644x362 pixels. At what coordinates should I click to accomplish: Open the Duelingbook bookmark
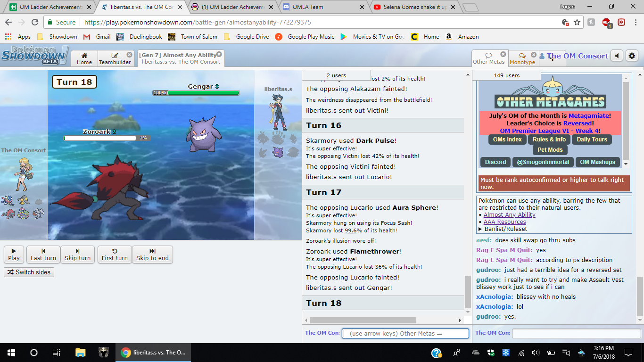[139, 37]
